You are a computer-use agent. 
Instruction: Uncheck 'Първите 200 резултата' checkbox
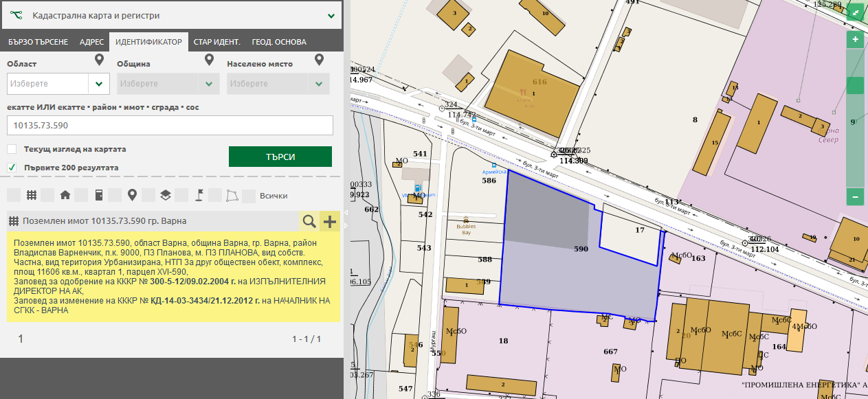12,168
